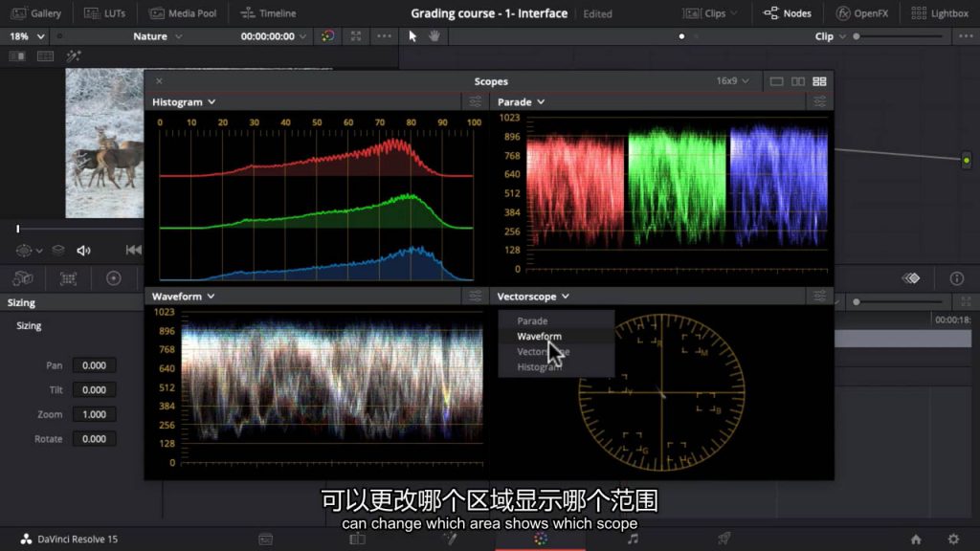Select the hand pan tool
Image resolution: width=980 pixels, height=551 pixels.
coord(434,36)
